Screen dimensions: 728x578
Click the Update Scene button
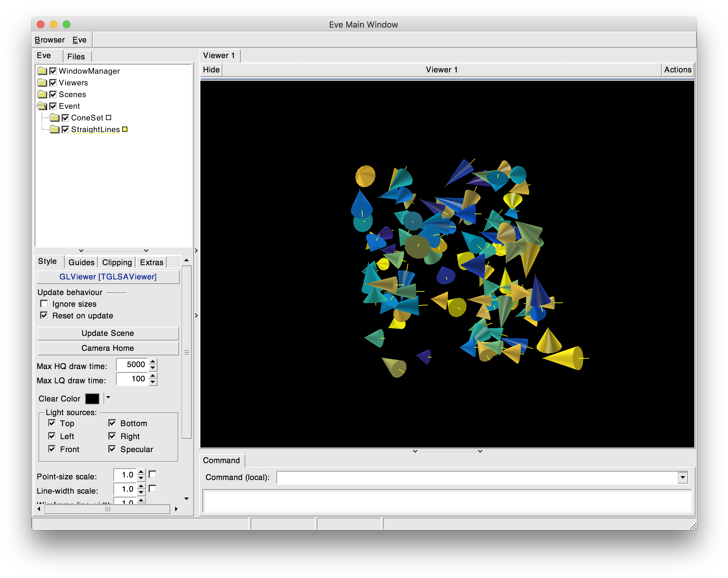108,333
